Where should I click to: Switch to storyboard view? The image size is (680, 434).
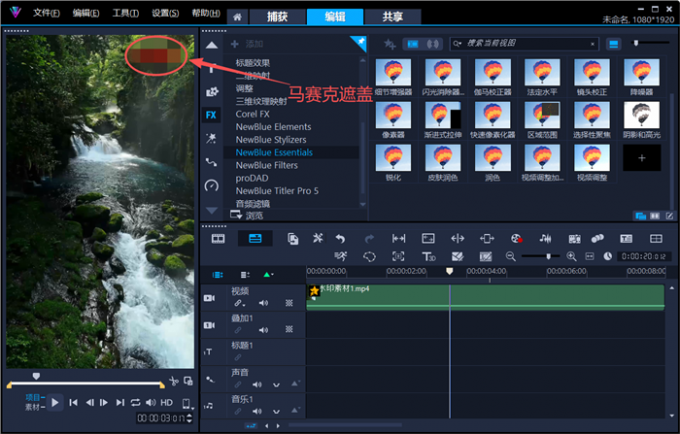(x=218, y=238)
